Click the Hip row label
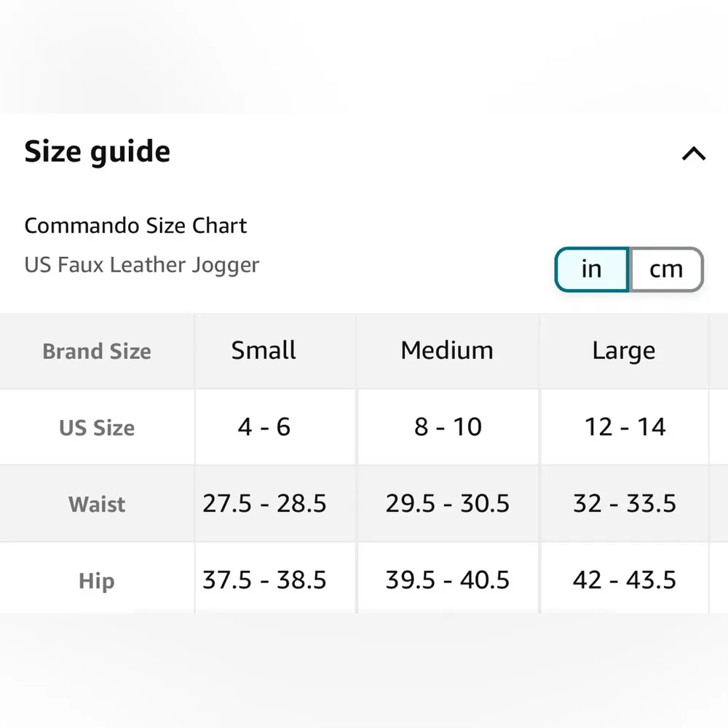728x728 pixels. (x=97, y=581)
